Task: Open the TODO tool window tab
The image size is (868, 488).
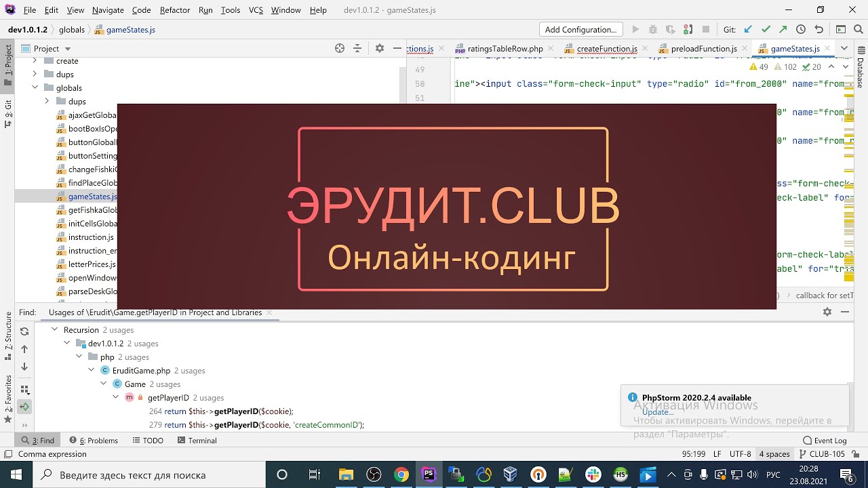Action: pos(147,441)
